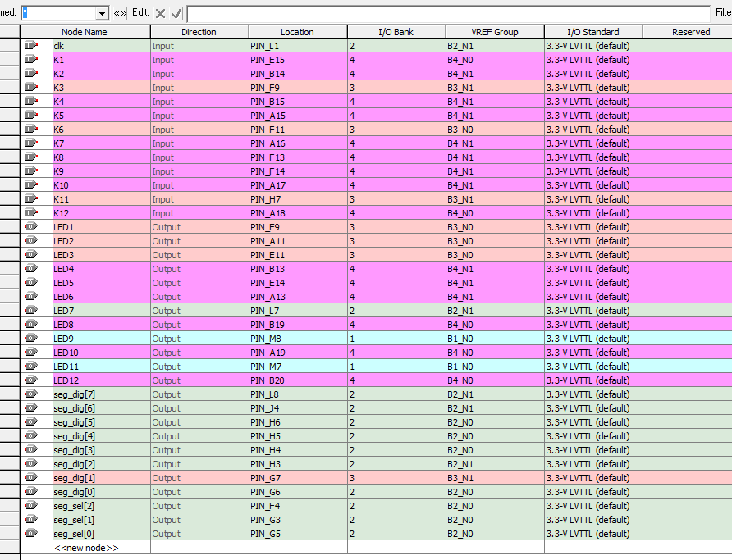The image size is (732, 560).
Task: Click the input pin icon for K3
Action: [x=31, y=87]
